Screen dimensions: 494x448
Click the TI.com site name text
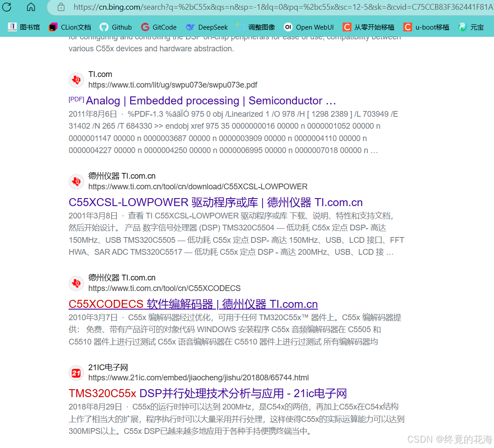click(100, 74)
